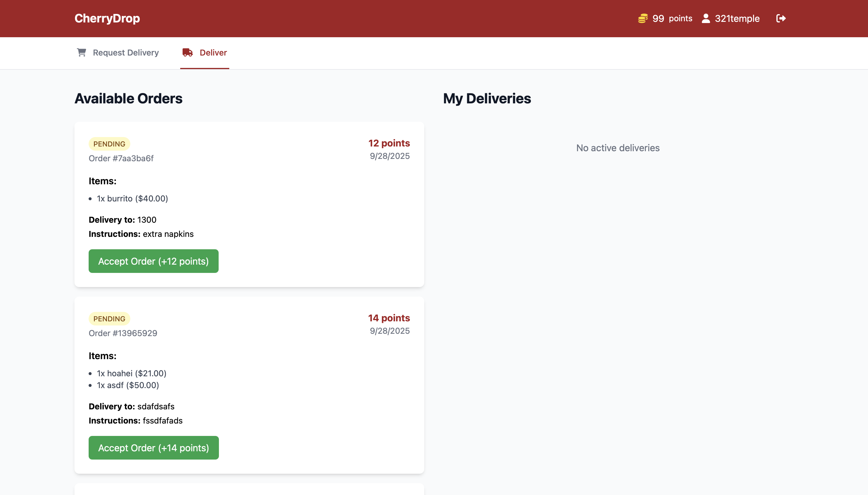Click Order #13965929 text

123,333
